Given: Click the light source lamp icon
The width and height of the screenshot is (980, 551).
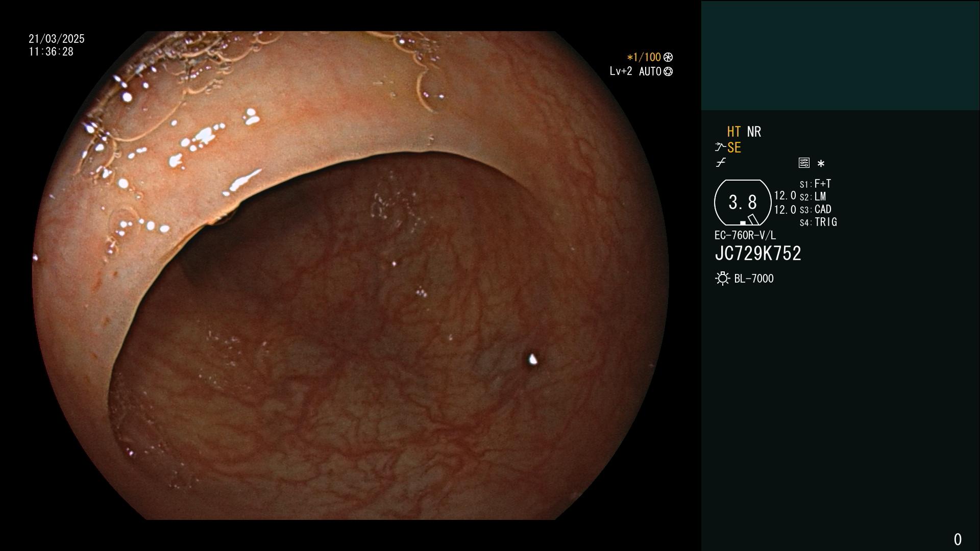Looking at the screenshot, I should click(x=722, y=279).
